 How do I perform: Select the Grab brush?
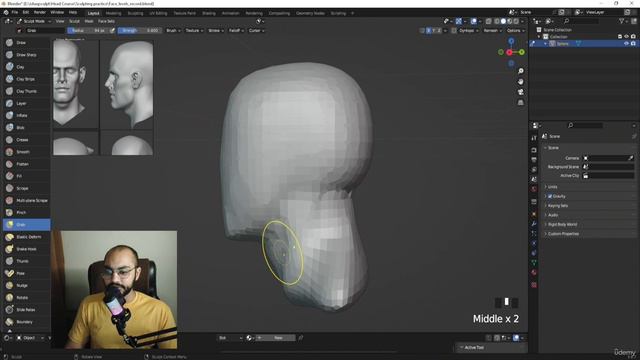coord(27,224)
